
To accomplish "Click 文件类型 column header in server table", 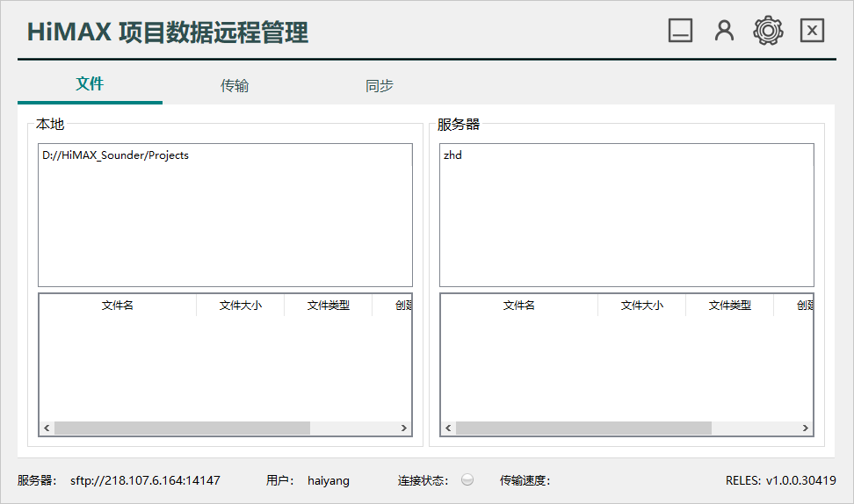I will pyautogui.click(x=730, y=306).
